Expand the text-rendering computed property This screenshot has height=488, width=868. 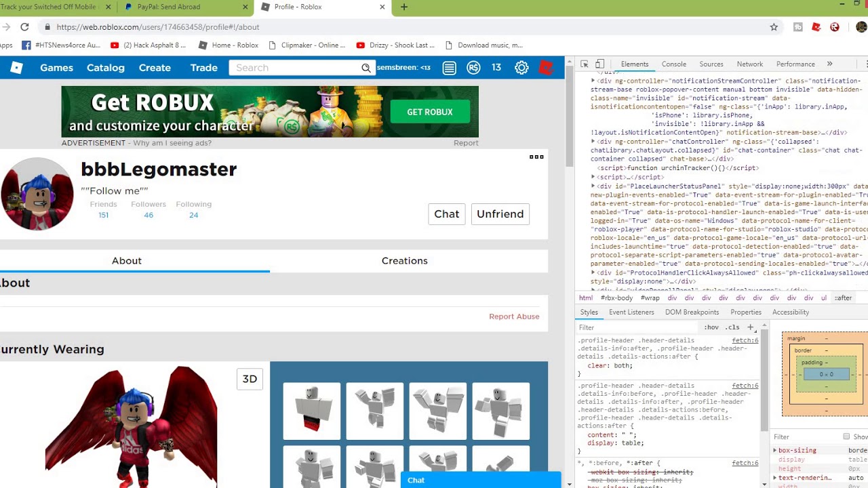[x=775, y=478]
